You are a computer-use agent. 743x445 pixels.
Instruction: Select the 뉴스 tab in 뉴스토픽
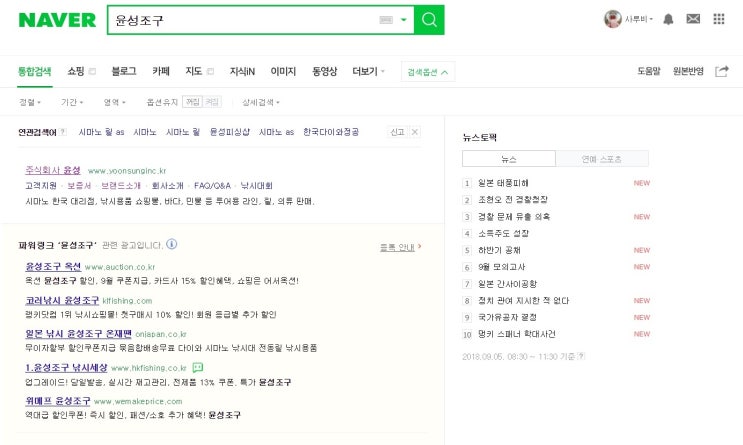coord(508,159)
